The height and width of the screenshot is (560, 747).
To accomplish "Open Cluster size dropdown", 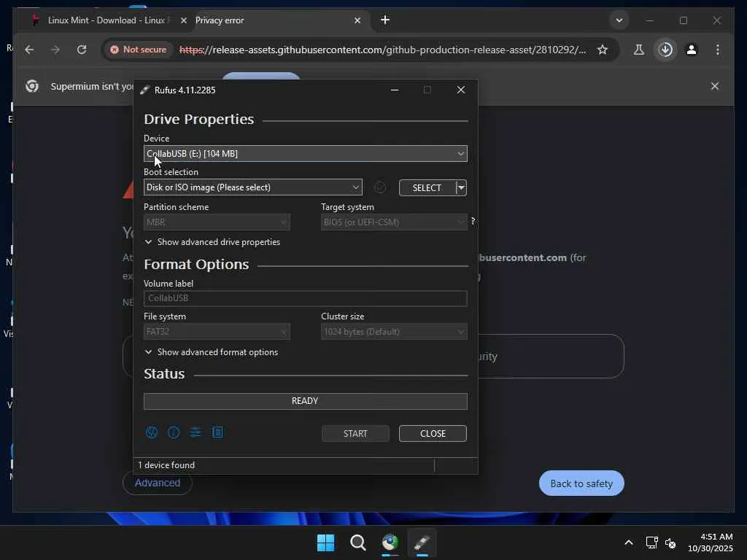I will [394, 332].
